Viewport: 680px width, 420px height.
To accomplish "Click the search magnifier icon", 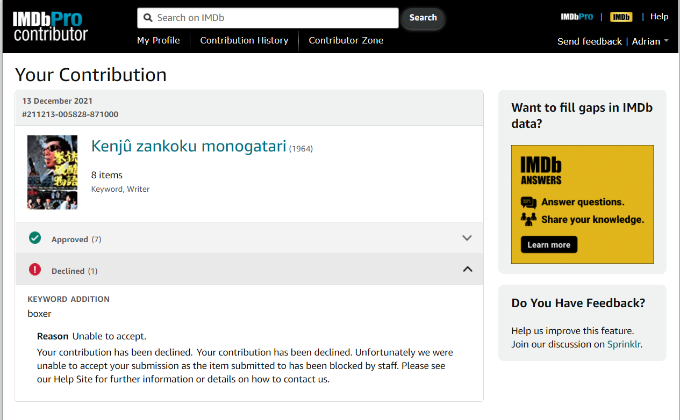I will 147,18.
